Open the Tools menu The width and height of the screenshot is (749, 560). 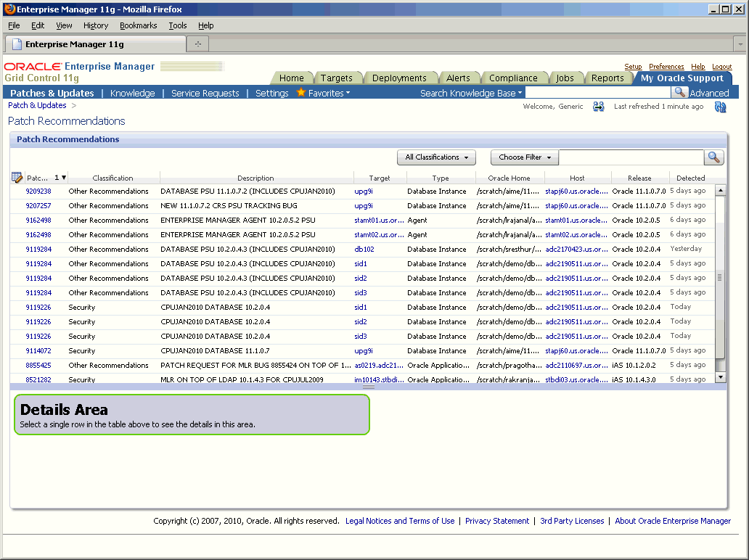click(x=177, y=25)
